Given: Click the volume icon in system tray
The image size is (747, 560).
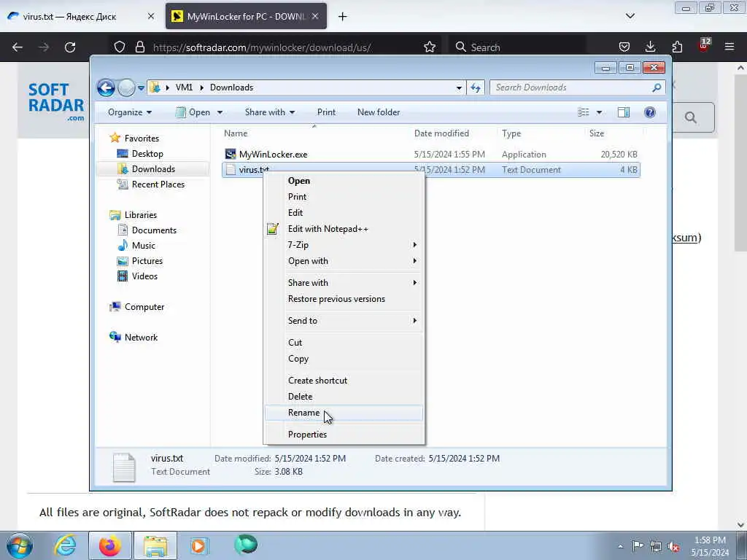Looking at the screenshot, I should pyautogui.click(x=673, y=547).
